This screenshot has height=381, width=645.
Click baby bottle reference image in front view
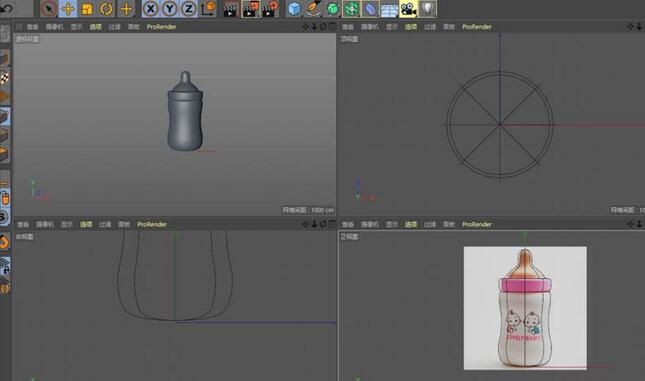(525, 308)
